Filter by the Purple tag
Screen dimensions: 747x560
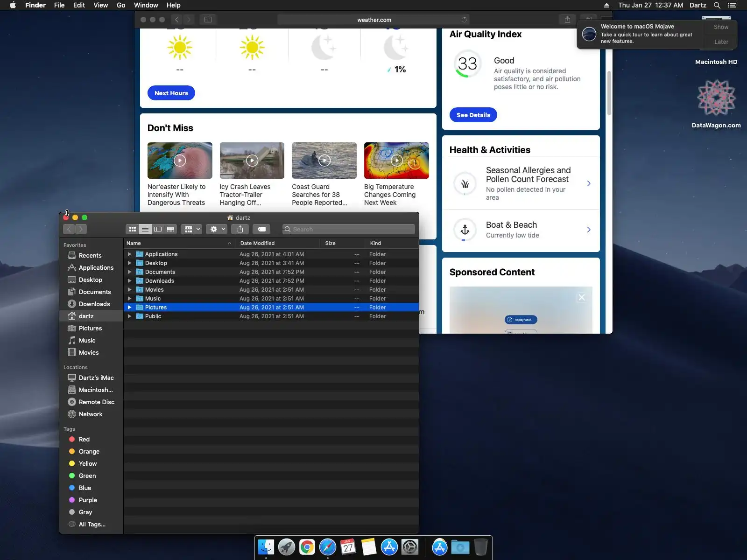pyautogui.click(x=91, y=500)
